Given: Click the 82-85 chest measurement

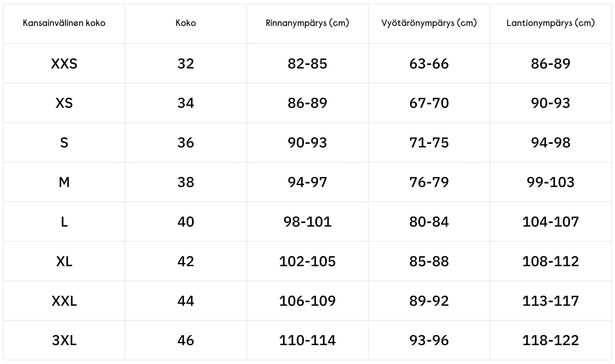Looking at the screenshot, I should click(307, 63).
